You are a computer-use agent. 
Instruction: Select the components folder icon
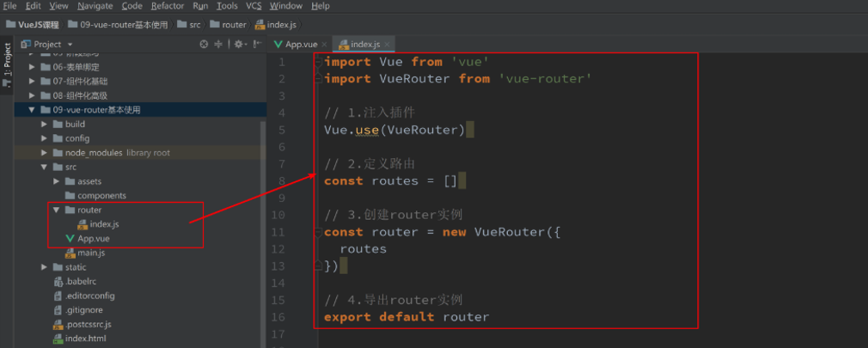(70, 196)
